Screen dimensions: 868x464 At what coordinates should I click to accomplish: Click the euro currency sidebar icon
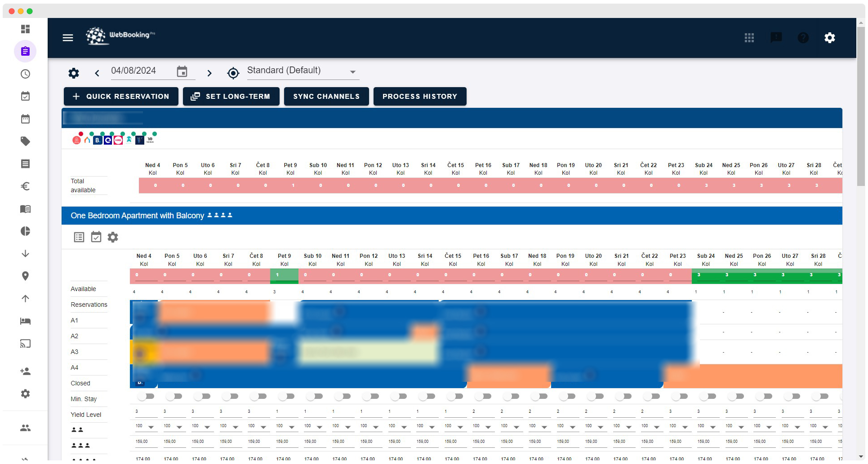26,186
